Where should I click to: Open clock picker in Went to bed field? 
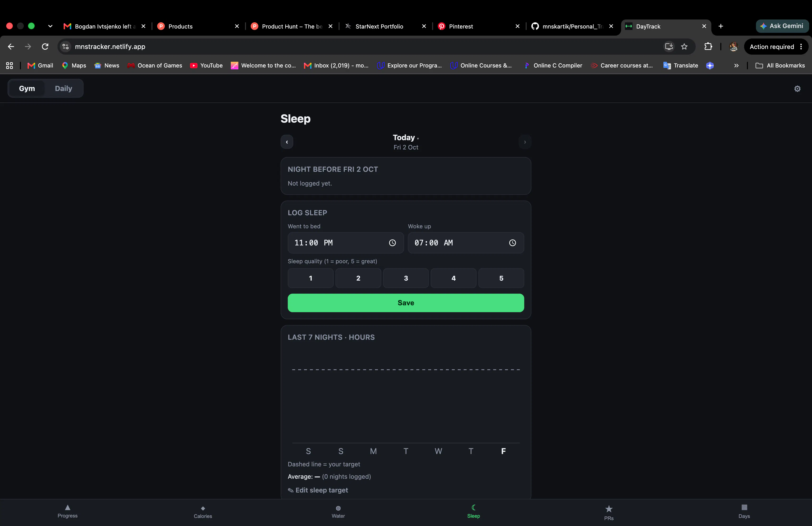coord(392,243)
